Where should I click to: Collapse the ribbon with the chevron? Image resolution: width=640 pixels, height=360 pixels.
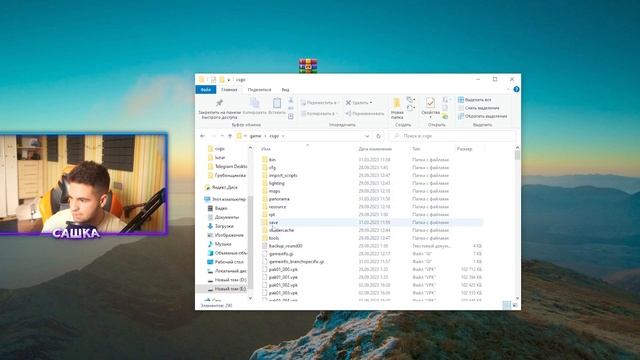[x=508, y=89]
